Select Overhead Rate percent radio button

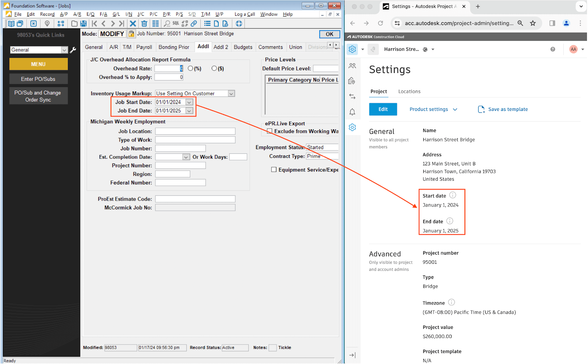tap(190, 68)
